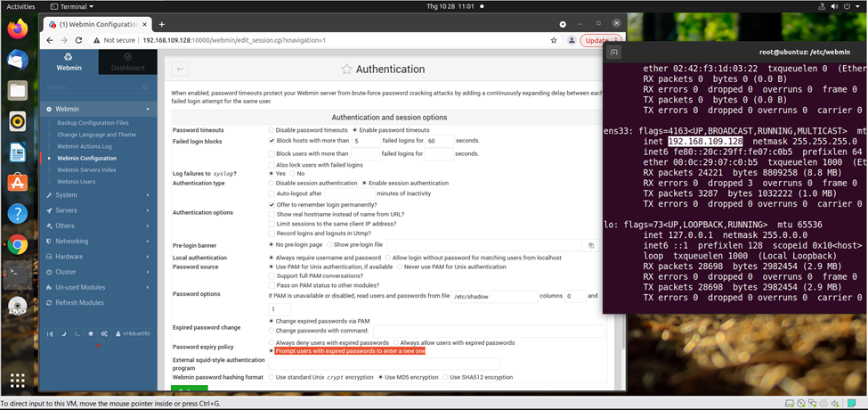Open Thunderbird mail from the dock

point(18,60)
